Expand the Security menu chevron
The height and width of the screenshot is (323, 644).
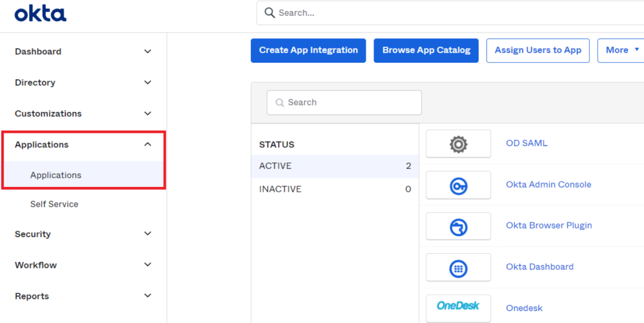coord(148,234)
